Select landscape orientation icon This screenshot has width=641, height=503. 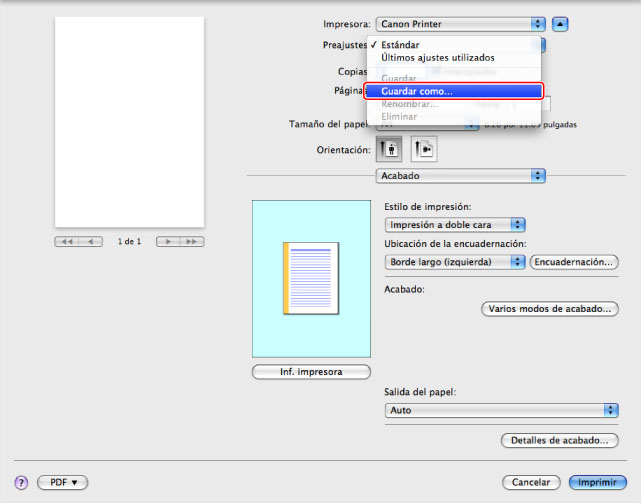pos(424,148)
